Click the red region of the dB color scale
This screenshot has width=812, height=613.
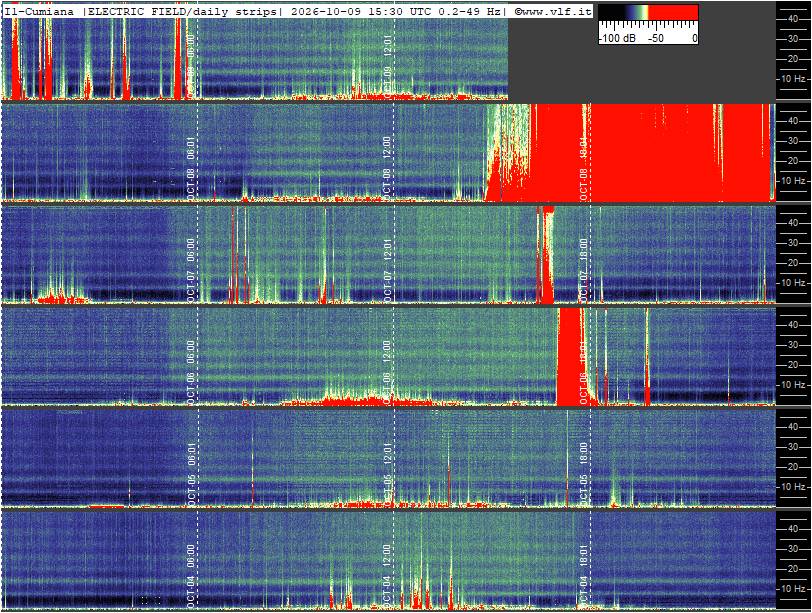(673, 12)
